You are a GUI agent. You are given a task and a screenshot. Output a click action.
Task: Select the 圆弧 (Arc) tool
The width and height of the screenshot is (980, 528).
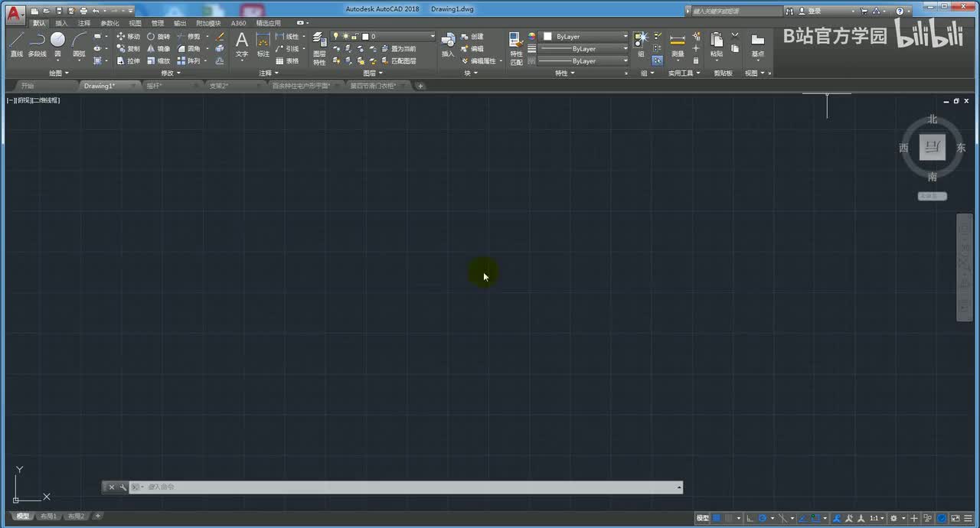click(x=79, y=44)
